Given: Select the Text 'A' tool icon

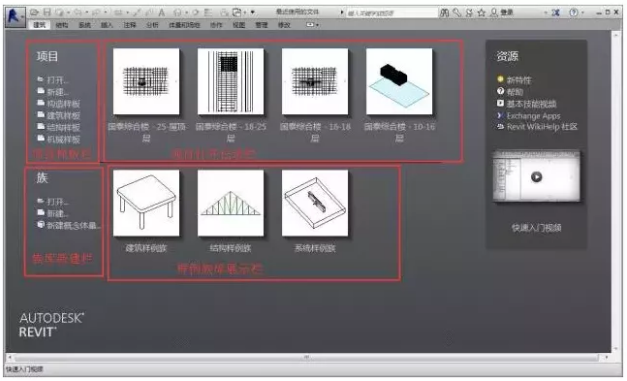Looking at the screenshot, I should click(x=162, y=13).
